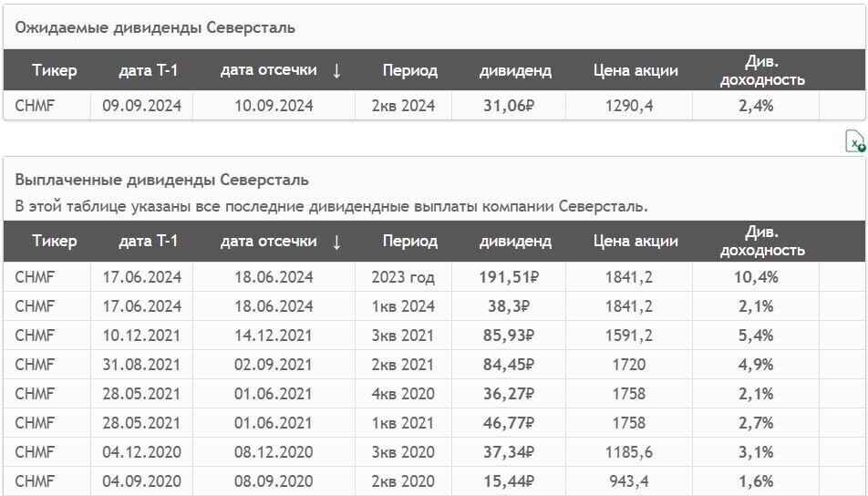Click sort arrow in expected dividends table header
Screen dimensions: 868x496
336,71
